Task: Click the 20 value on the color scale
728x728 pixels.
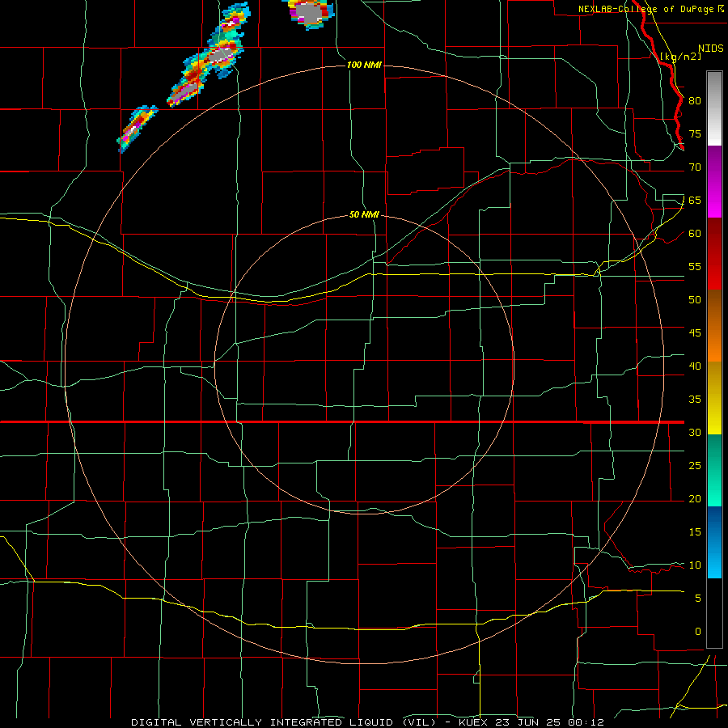Action: coord(695,498)
